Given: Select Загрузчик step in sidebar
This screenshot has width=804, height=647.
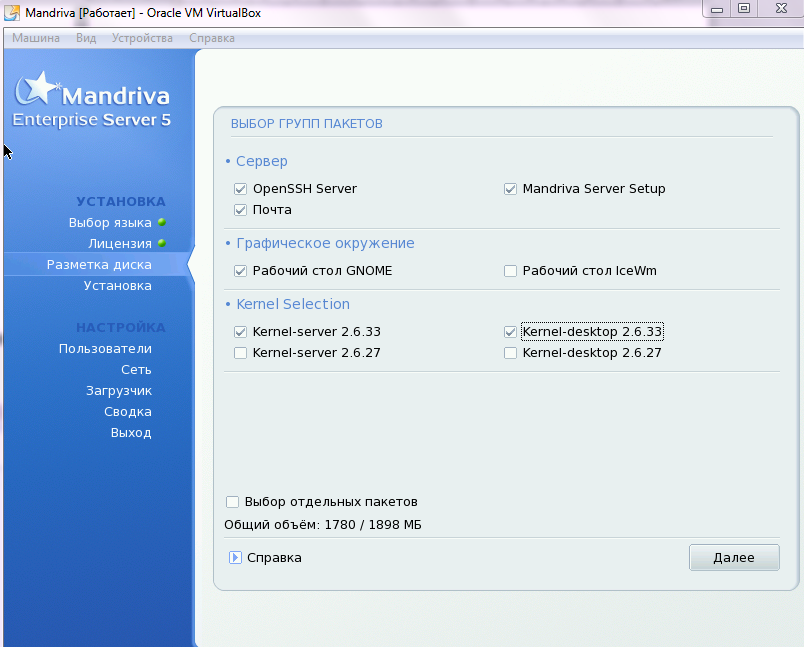Looking at the screenshot, I should point(119,391).
